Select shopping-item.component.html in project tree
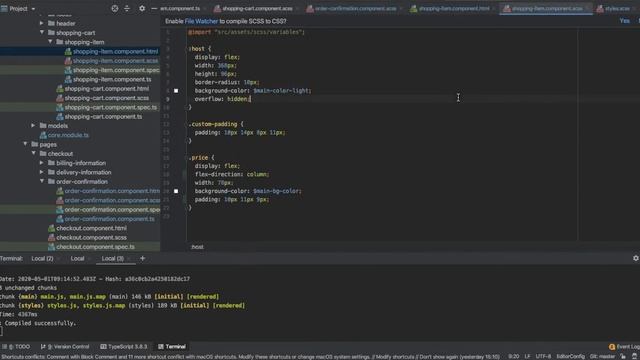The width and height of the screenshot is (640, 360). pyautogui.click(x=116, y=51)
